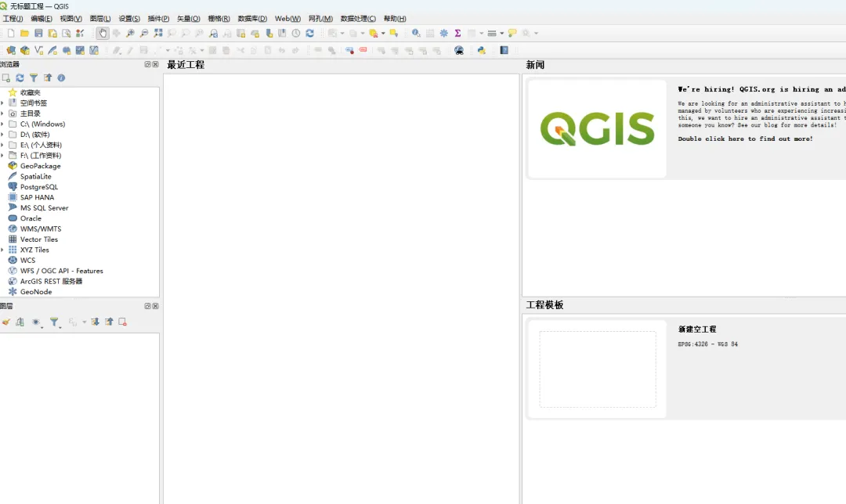Click the Add Group icon in layers panel

coord(20,322)
